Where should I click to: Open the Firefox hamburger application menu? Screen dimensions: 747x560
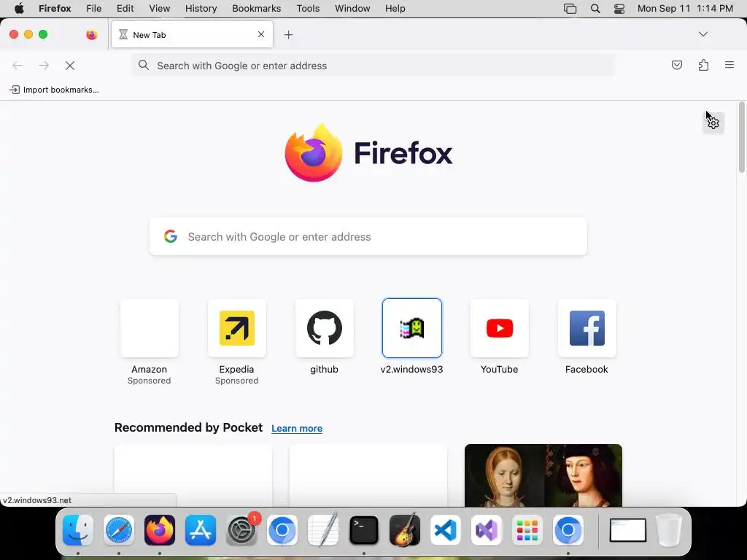coord(729,65)
